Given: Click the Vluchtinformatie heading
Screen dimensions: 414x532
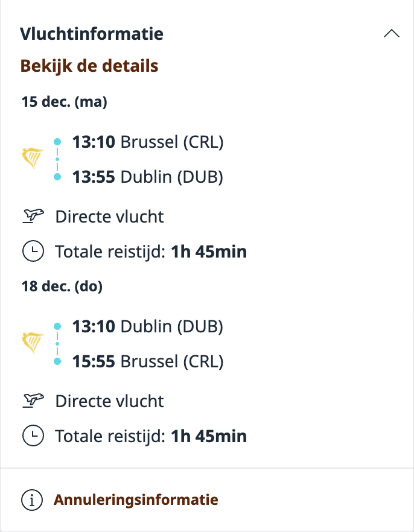Looking at the screenshot, I should click(92, 34).
